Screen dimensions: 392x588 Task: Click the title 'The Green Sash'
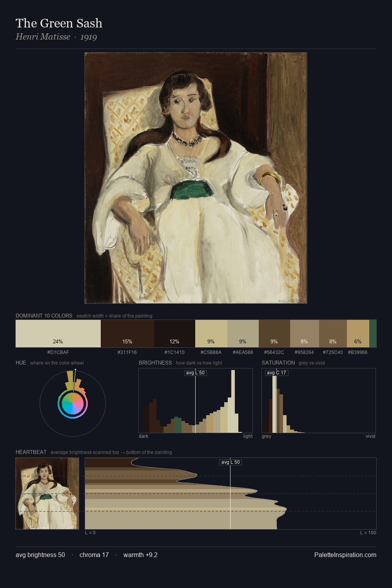coord(59,23)
